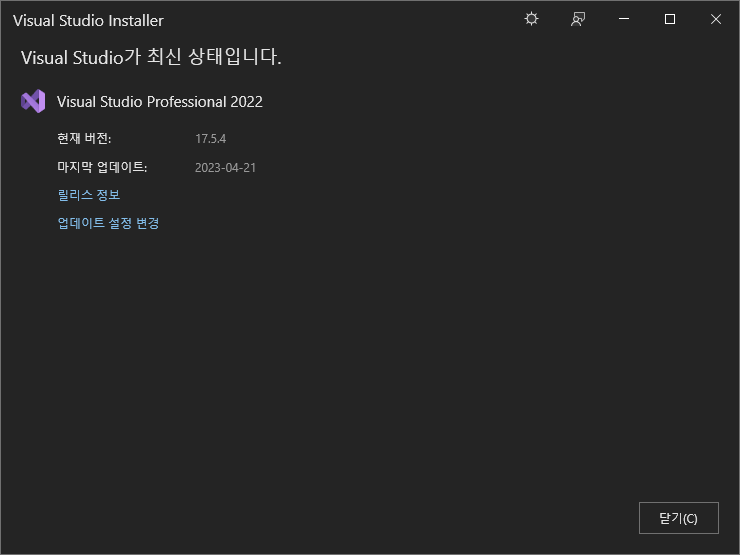Click the date 2023-04-21
The height and width of the screenshot is (555, 740).
tap(225, 168)
